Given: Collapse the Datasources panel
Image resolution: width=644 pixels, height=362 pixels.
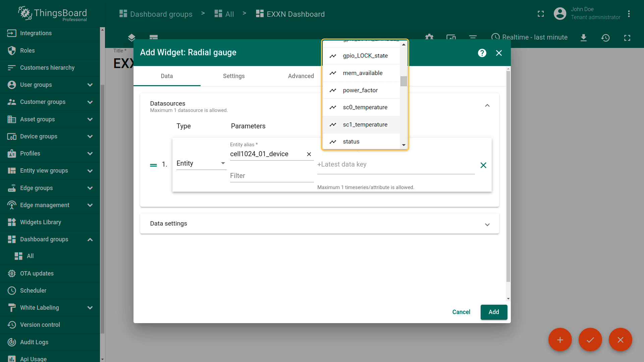Looking at the screenshot, I should point(487,106).
